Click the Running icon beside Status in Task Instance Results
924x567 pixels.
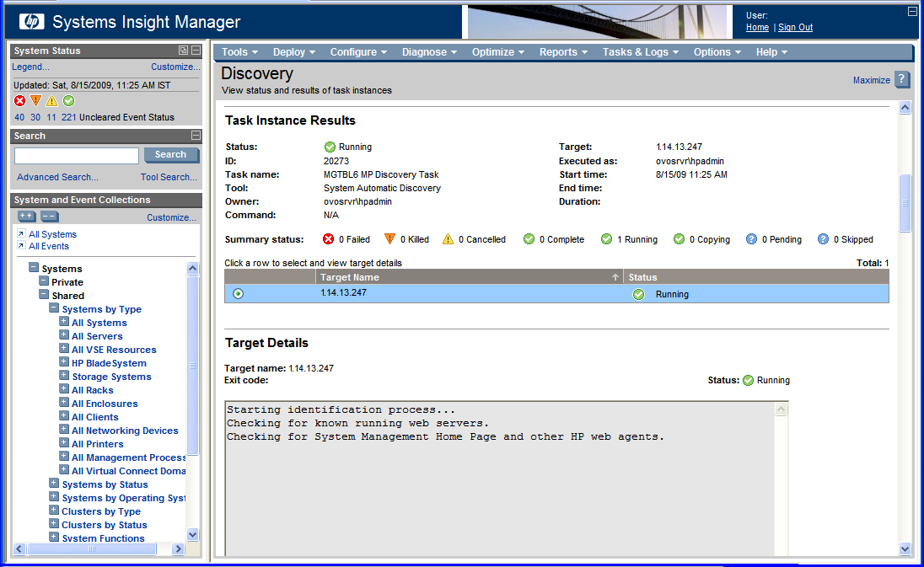point(330,147)
